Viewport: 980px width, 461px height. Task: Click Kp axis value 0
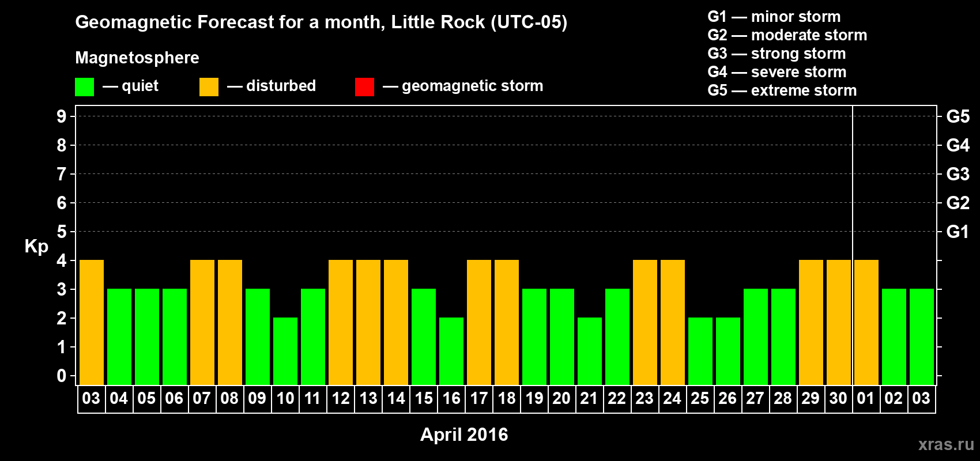click(62, 376)
